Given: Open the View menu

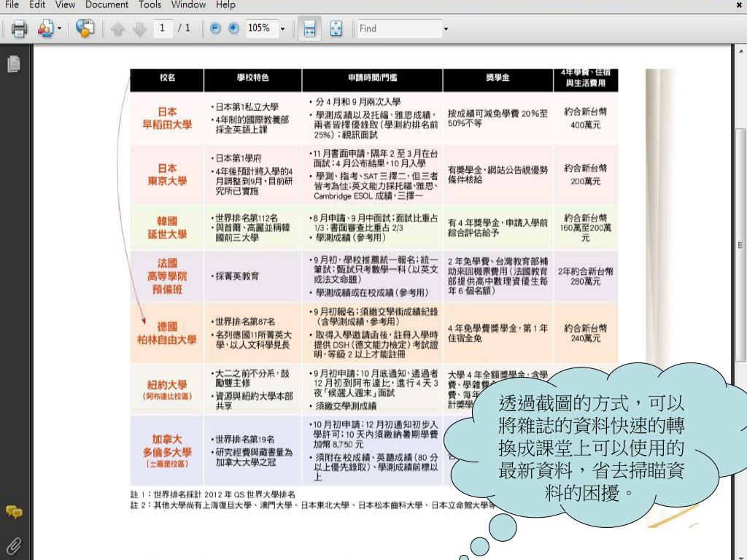Looking at the screenshot, I should tap(65, 5).
